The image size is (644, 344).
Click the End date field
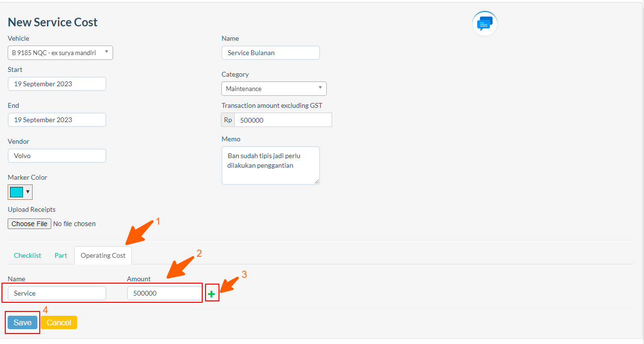[x=57, y=120]
